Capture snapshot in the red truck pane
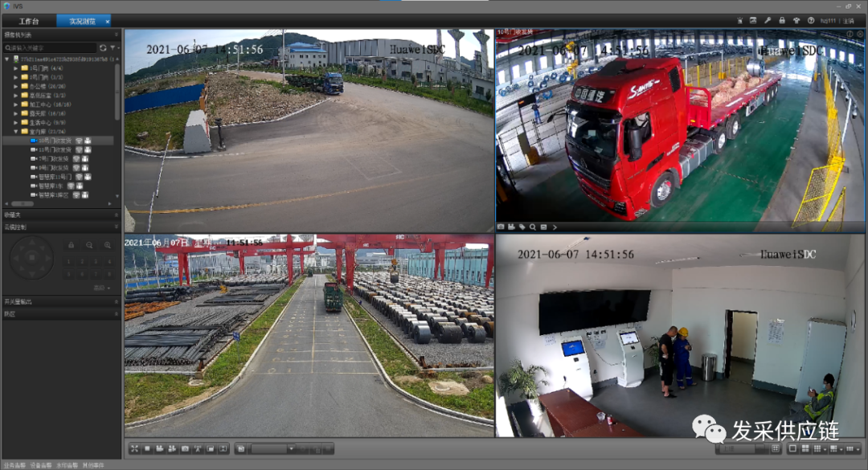The image size is (868, 470). [x=501, y=227]
